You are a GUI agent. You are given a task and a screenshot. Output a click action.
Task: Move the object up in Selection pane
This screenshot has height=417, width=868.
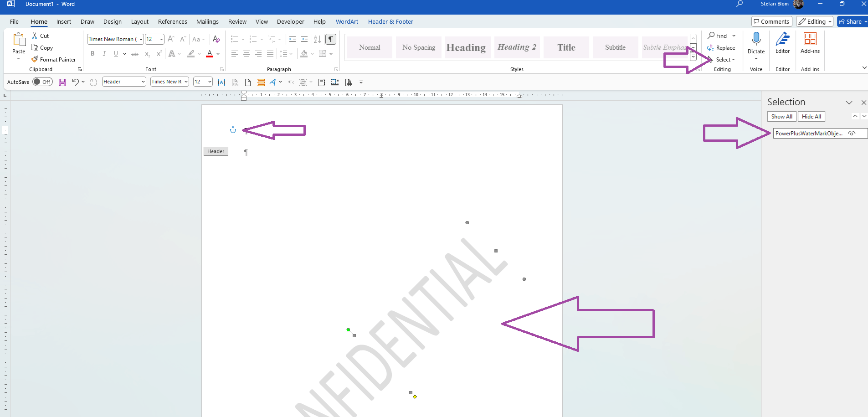(855, 116)
